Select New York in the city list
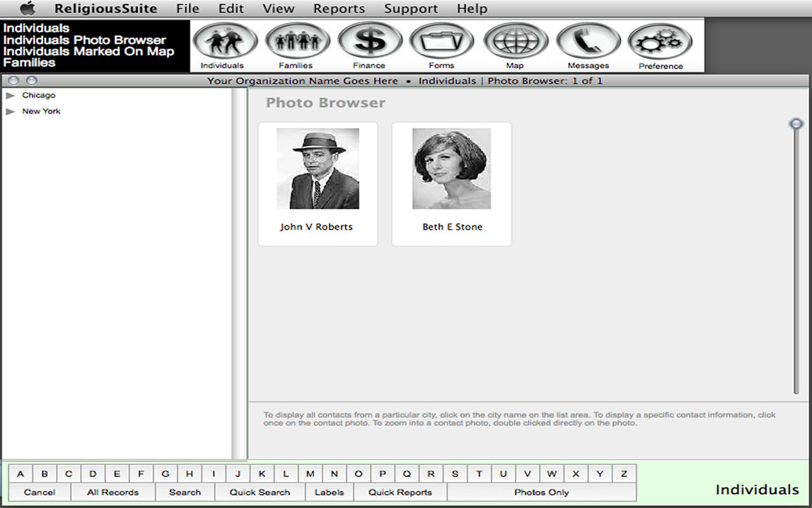This screenshot has height=508, width=812. (x=41, y=111)
